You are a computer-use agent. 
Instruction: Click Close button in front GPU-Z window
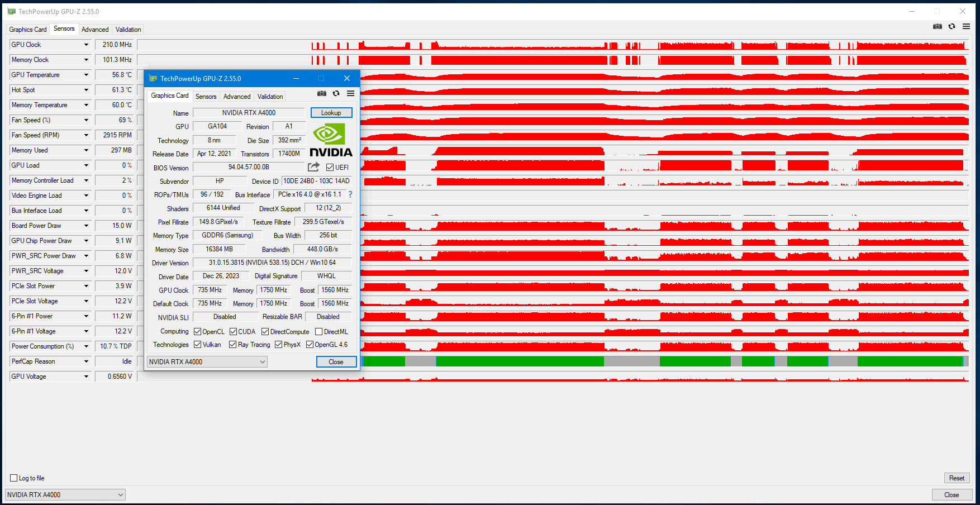336,362
